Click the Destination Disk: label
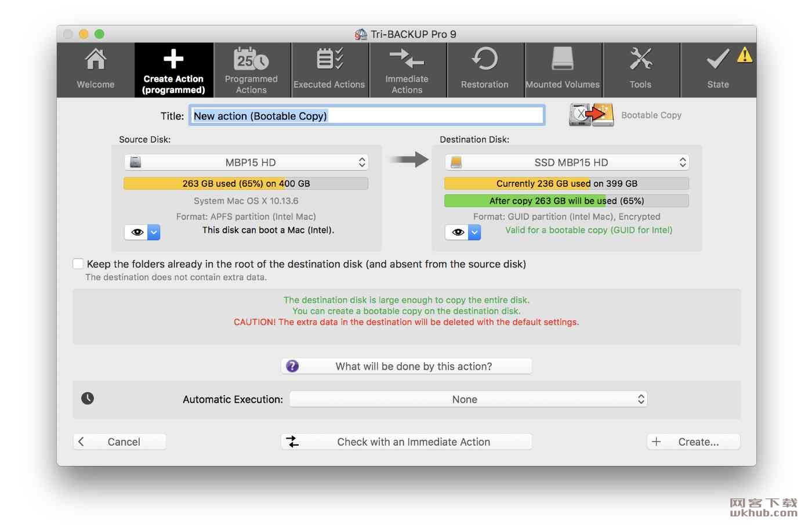The width and height of the screenshot is (812, 528). pyautogui.click(x=474, y=139)
